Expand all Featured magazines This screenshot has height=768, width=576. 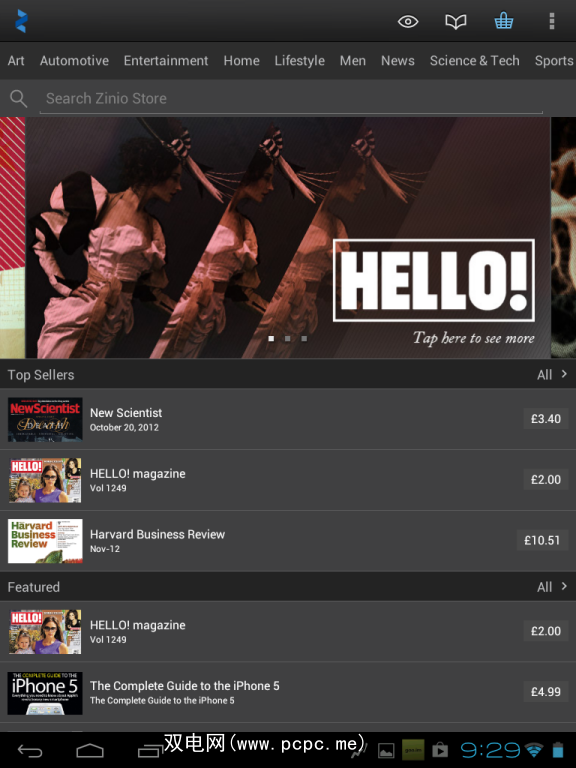[552, 587]
